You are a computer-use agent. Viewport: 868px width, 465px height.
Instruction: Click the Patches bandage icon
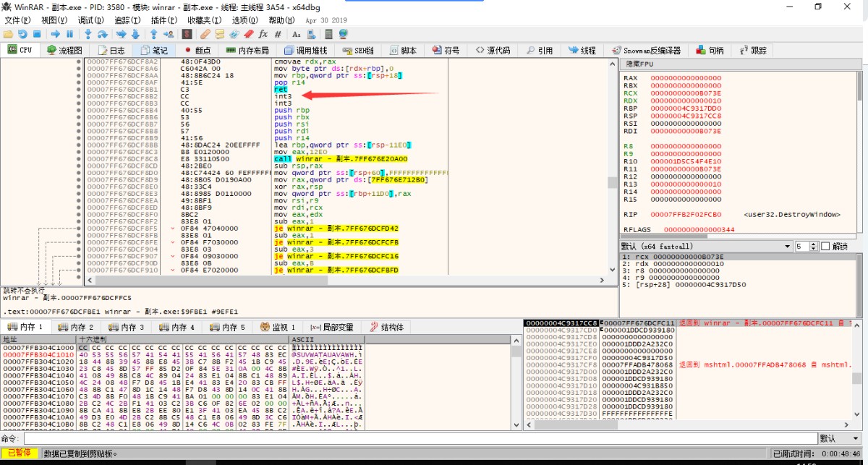point(205,34)
